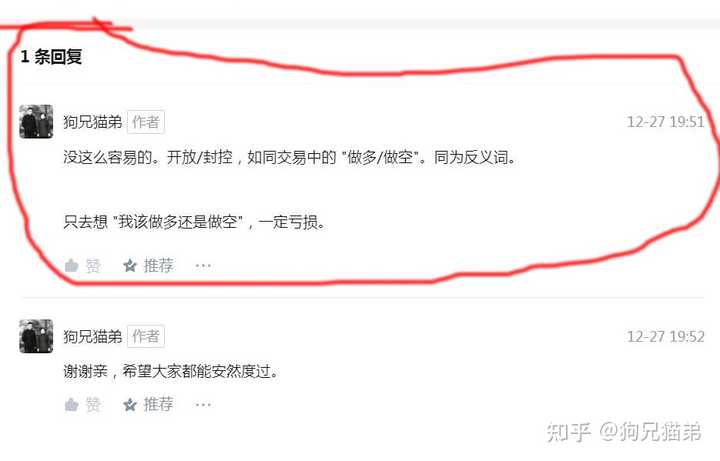
Task: Open avatar of 狗兄猫弟 on second reply
Action: pyautogui.click(x=36, y=337)
